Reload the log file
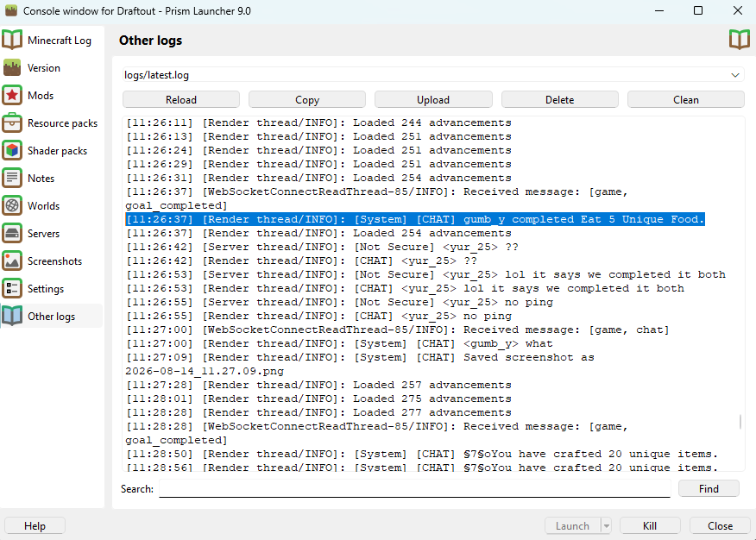 (x=181, y=100)
